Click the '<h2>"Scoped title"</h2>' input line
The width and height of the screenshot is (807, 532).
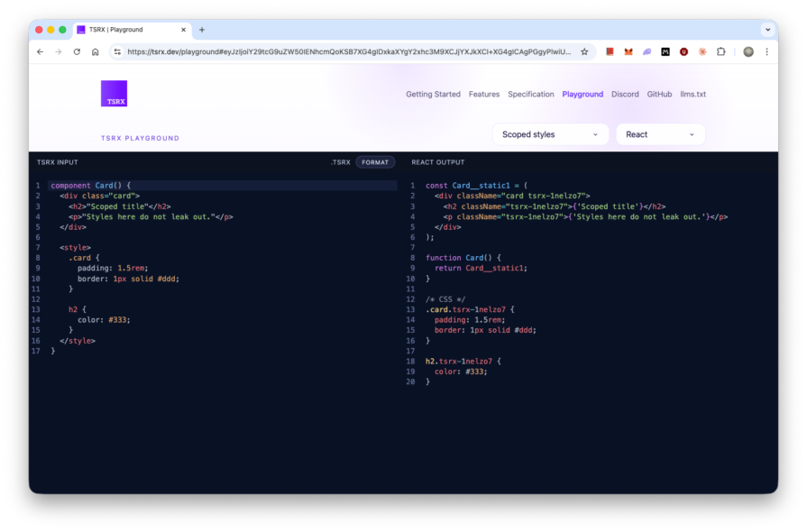119,206
